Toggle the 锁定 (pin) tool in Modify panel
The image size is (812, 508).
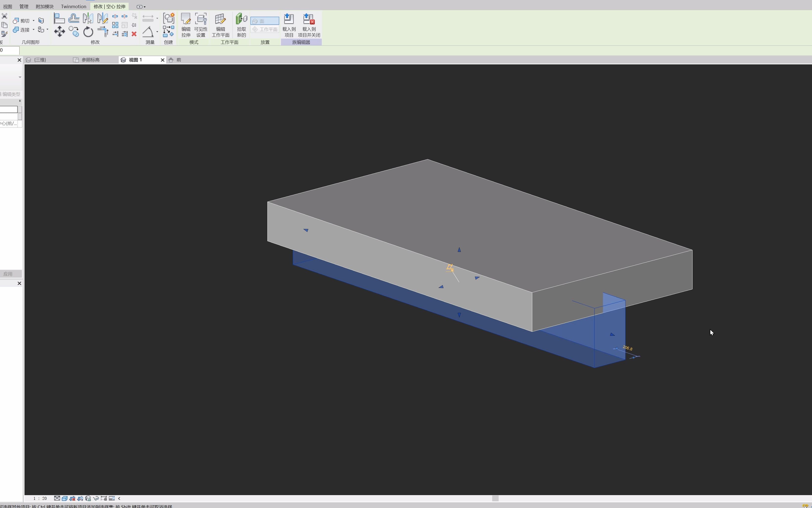point(134,25)
